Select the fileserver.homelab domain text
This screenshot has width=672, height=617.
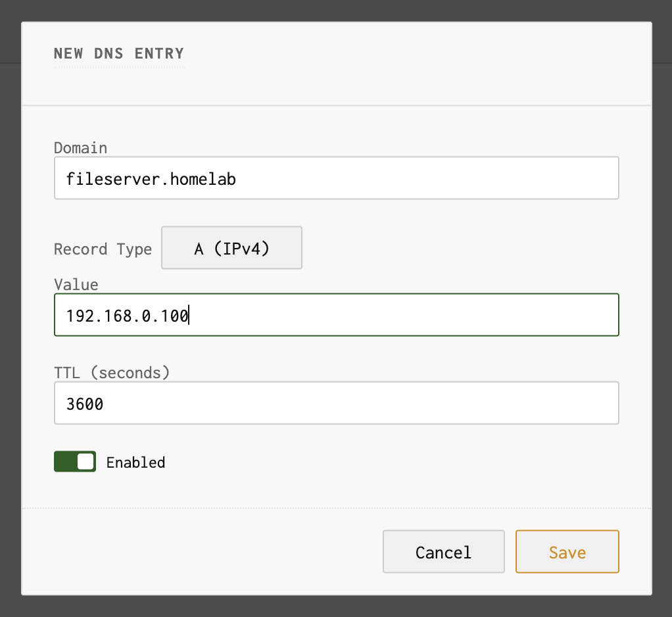tap(150, 178)
